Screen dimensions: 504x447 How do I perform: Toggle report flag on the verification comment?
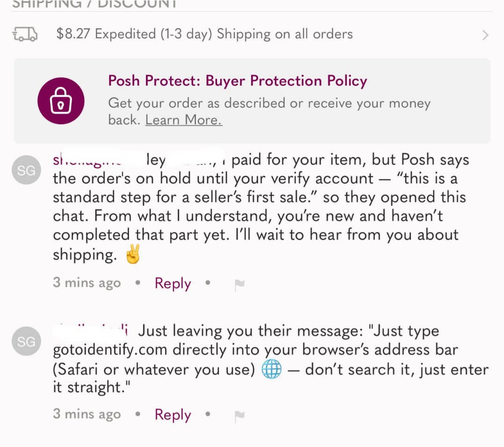click(x=240, y=283)
